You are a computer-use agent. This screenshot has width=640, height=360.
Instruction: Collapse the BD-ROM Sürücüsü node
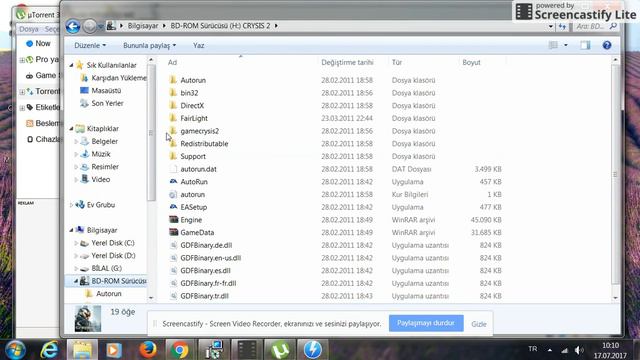coord(76,281)
